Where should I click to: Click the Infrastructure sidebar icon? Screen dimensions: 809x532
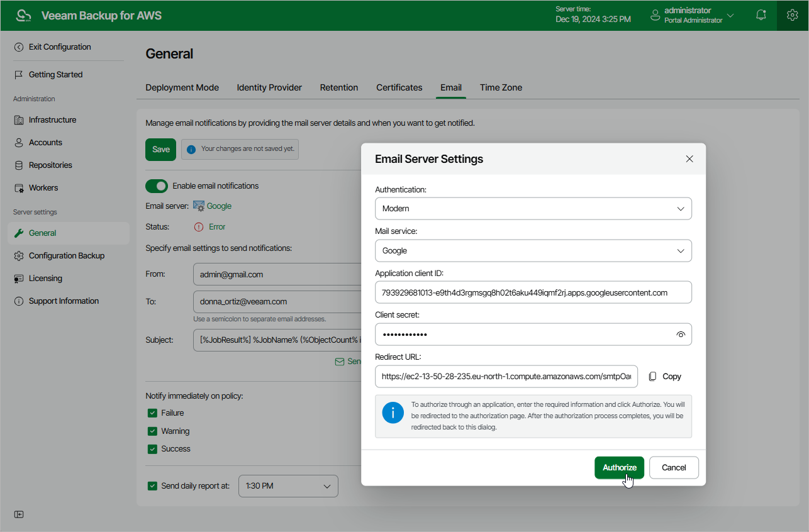(19, 120)
